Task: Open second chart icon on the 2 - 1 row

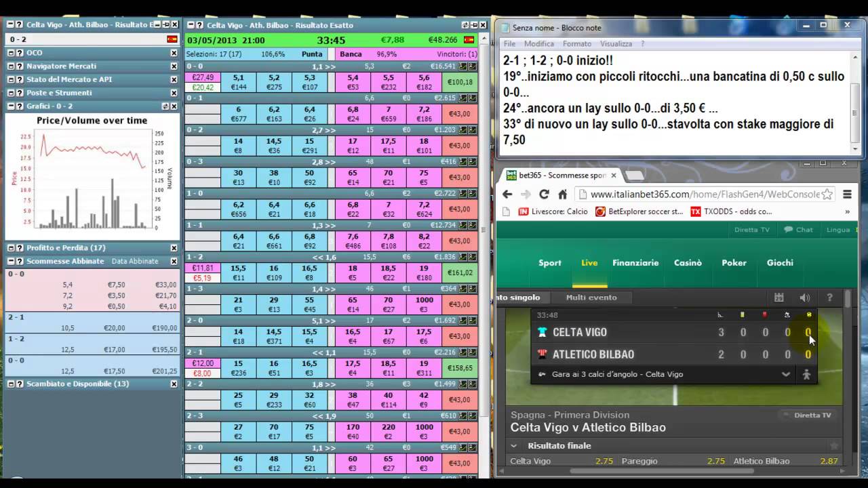Action: click(473, 352)
